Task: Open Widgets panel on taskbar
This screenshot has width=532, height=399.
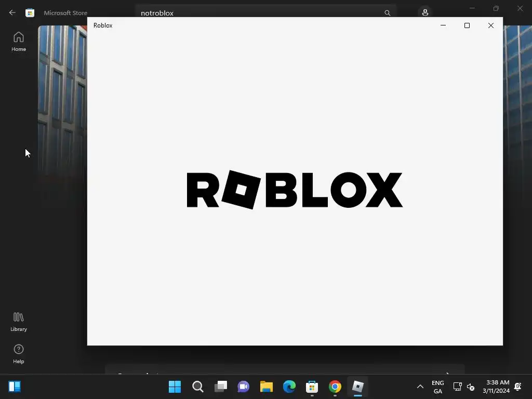Action: 15,387
